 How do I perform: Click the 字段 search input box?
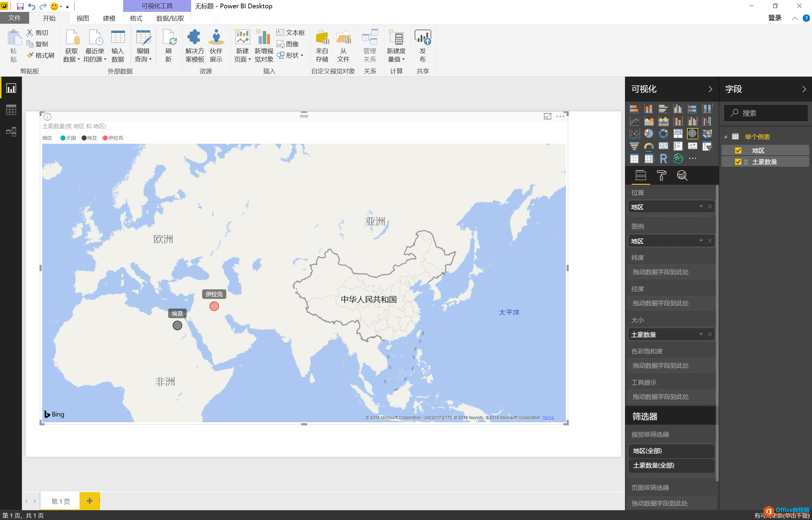point(766,113)
